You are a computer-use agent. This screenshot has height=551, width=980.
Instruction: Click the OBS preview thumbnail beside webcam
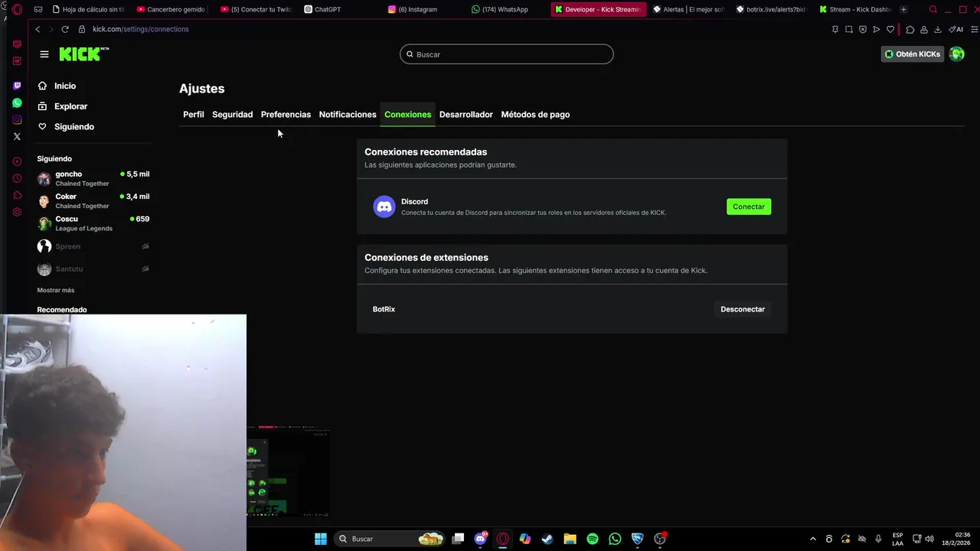288,471
